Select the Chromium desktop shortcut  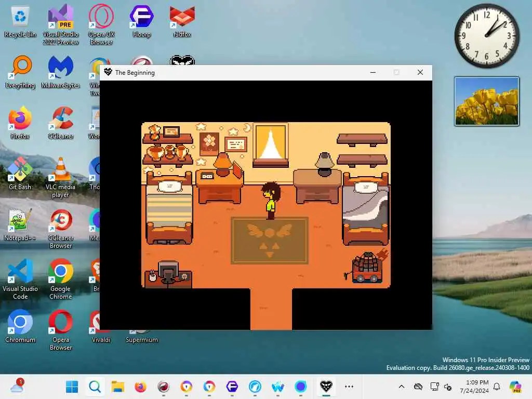tap(20, 327)
